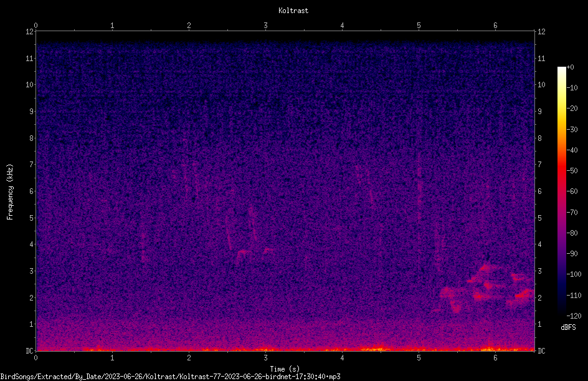Viewport: 588px width, 381px height.
Task: Click the color scale gradient bar
Action: (561, 191)
